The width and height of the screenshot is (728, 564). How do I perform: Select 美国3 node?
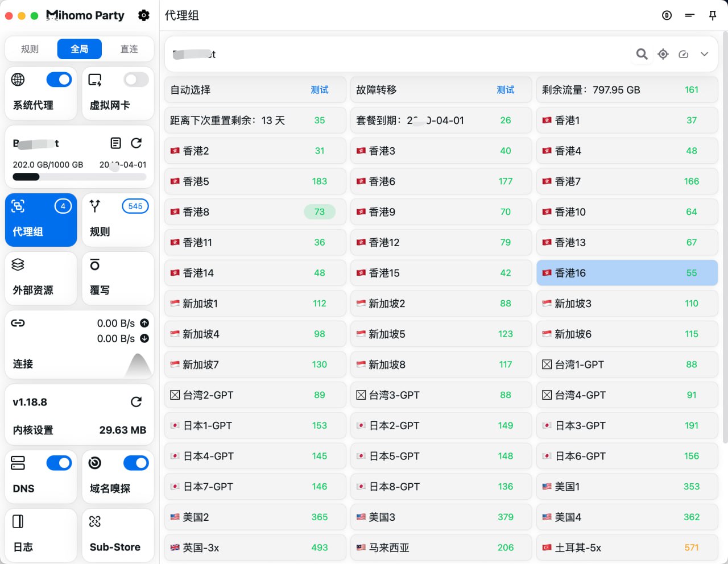click(x=441, y=517)
